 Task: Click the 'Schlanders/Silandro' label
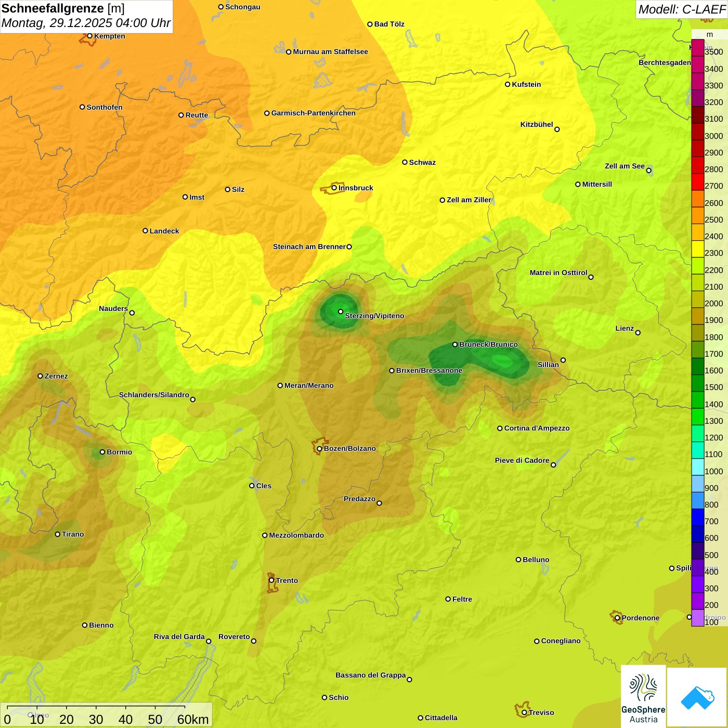154,395
